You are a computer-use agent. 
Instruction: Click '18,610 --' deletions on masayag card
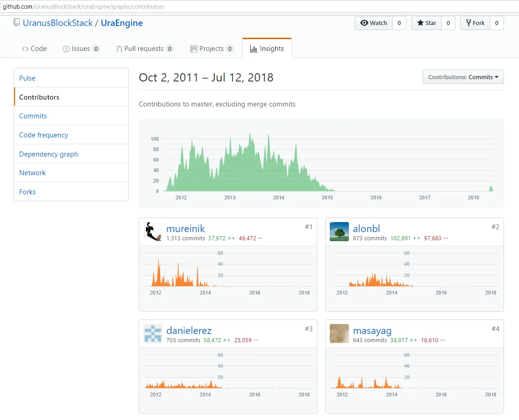pos(433,340)
